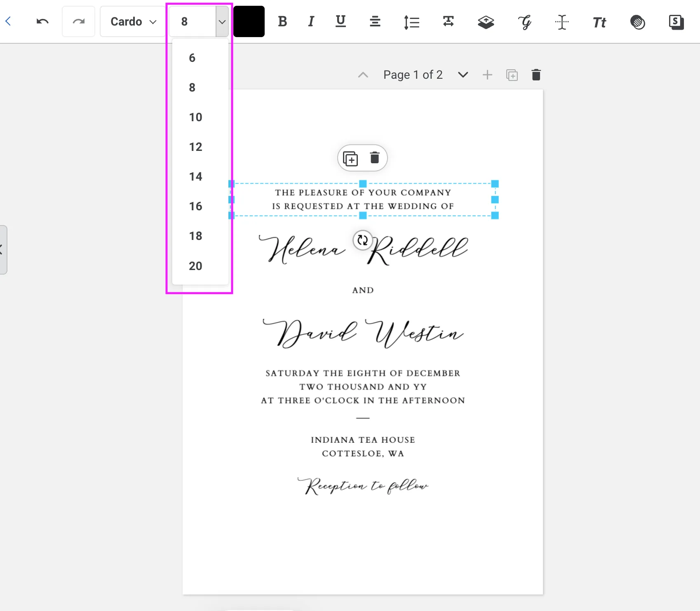Open the text alignment options
The image size is (700, 611).
[375, 21]
